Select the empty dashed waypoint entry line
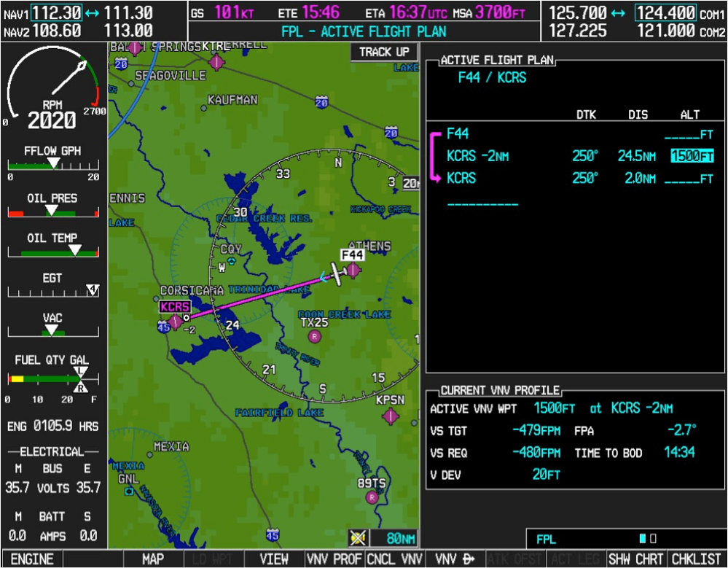This screenshot has height=568, width=728. (x=482, y=204)
